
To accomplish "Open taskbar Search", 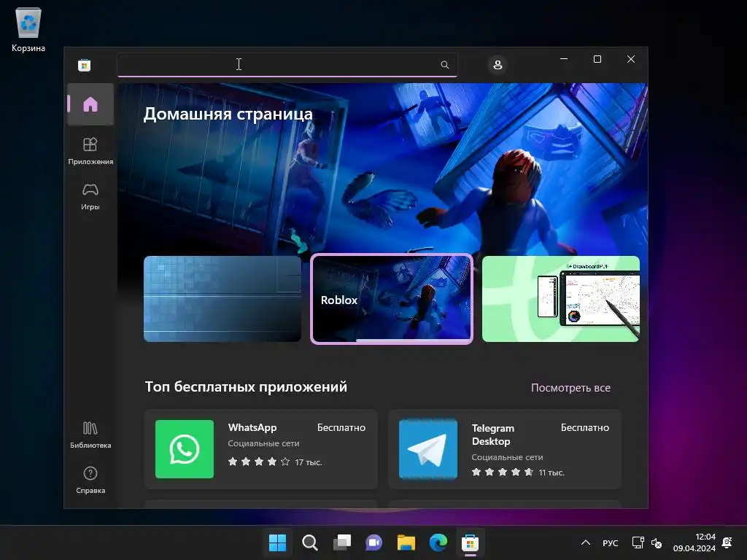I will point(309,542).
